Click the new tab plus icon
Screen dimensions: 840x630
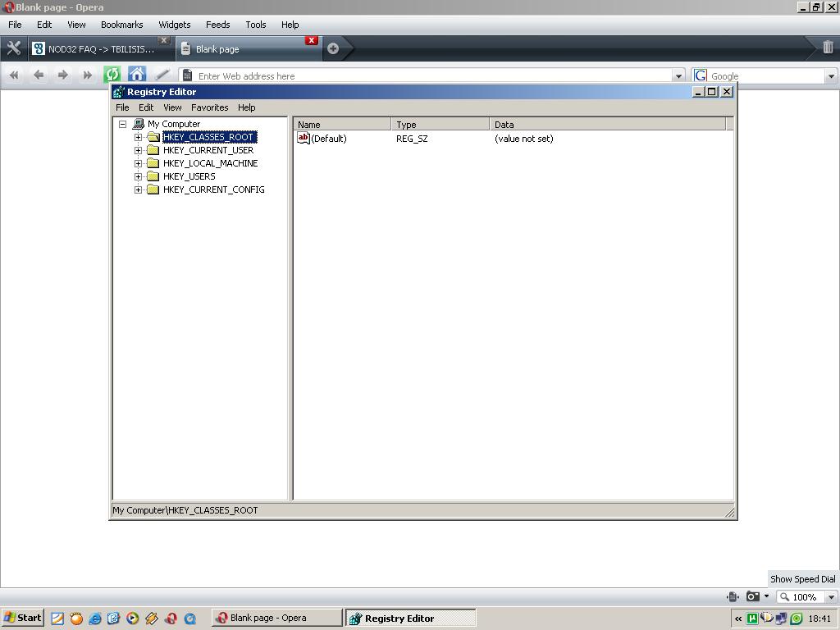[x=333, y=48]
